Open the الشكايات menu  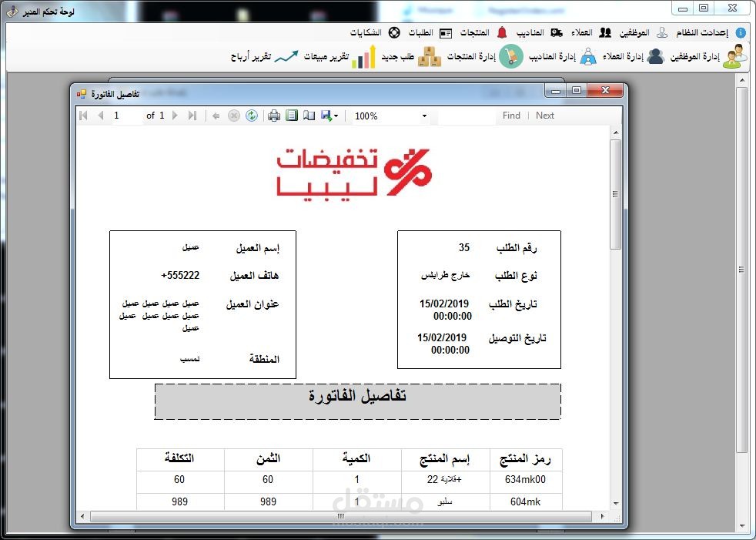[x=375, y=33]
